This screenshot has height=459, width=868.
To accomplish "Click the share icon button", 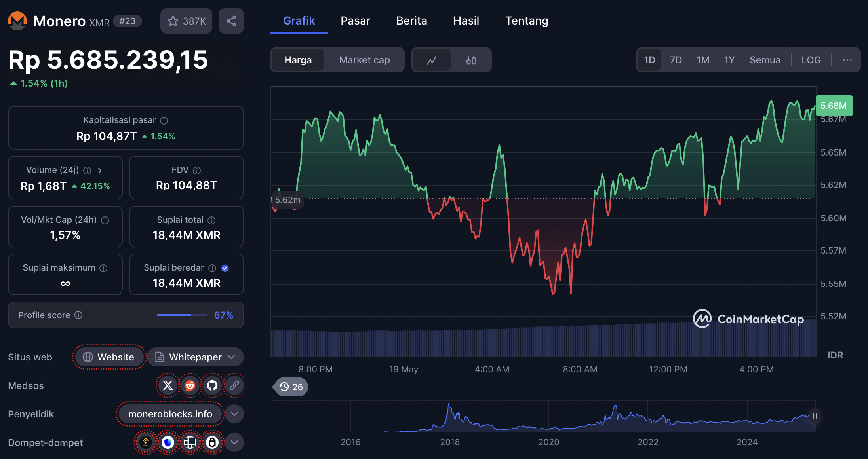I will (x=231, y=21).
